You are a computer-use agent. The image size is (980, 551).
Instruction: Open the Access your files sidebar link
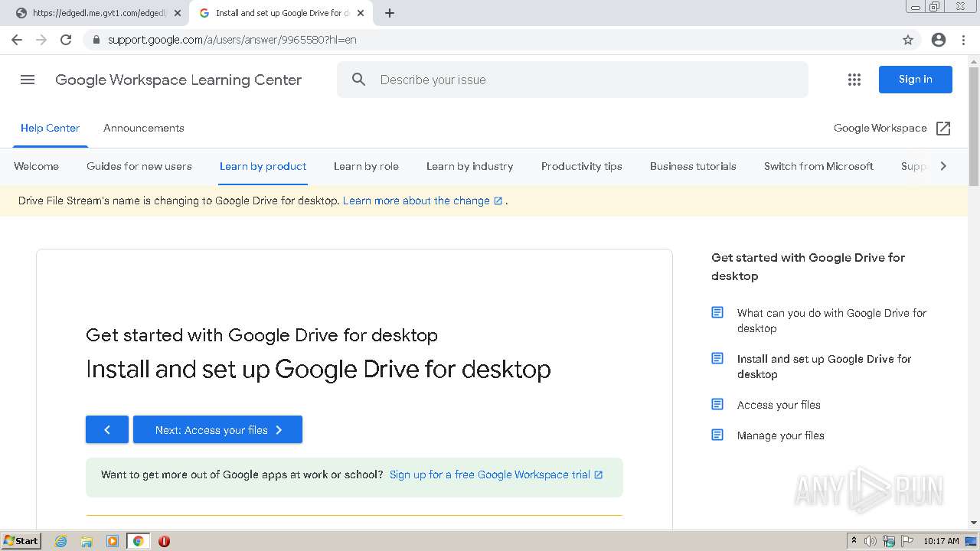(x=779, y=405)
